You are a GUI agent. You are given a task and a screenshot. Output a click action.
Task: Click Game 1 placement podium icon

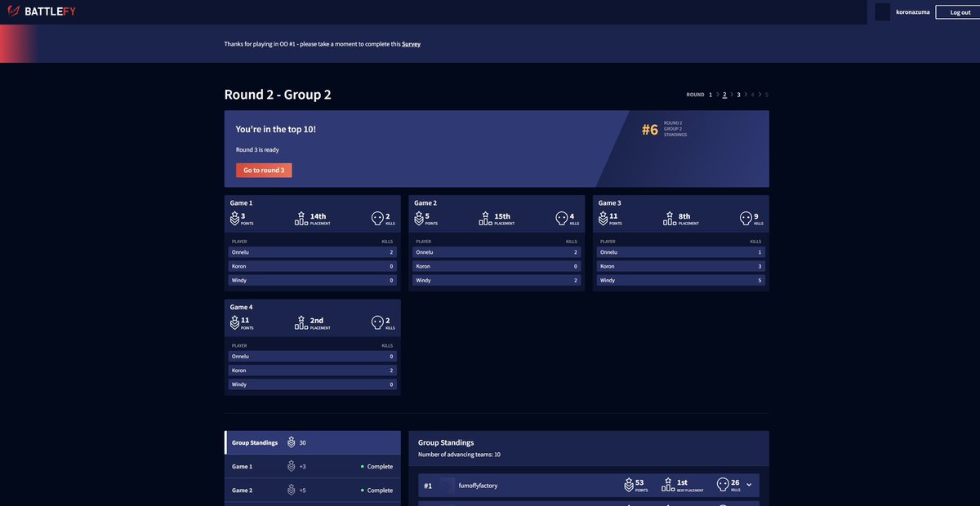(x=301, y=218)
